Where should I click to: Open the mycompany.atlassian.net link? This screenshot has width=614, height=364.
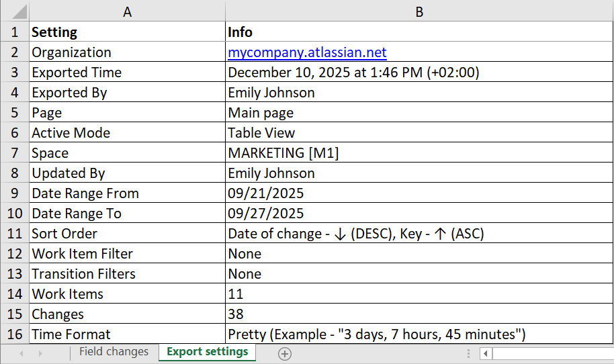point(307,52)
